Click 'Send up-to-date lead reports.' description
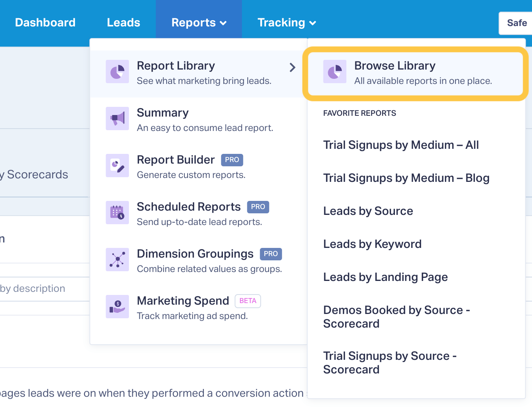The height and width of the screenshot is (408, 532). (200, 222)
